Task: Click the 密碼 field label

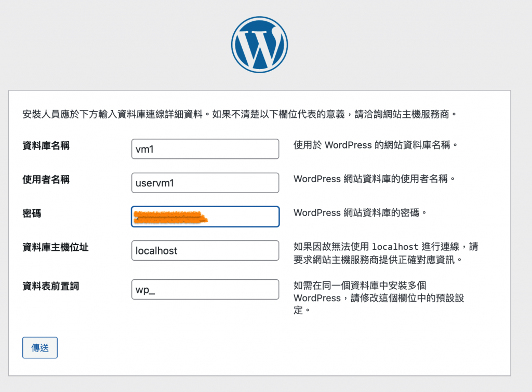Action: 32,213
